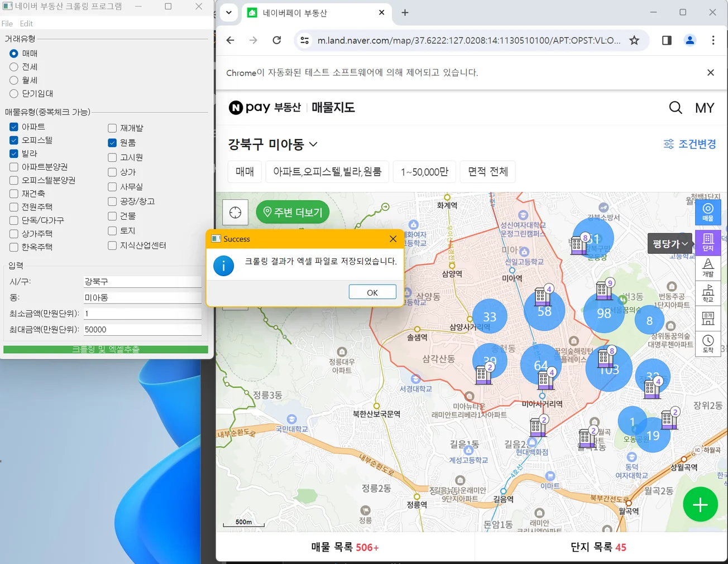
Task: Open Chrome tab search dropdown arrow
Action: (229, 12)
